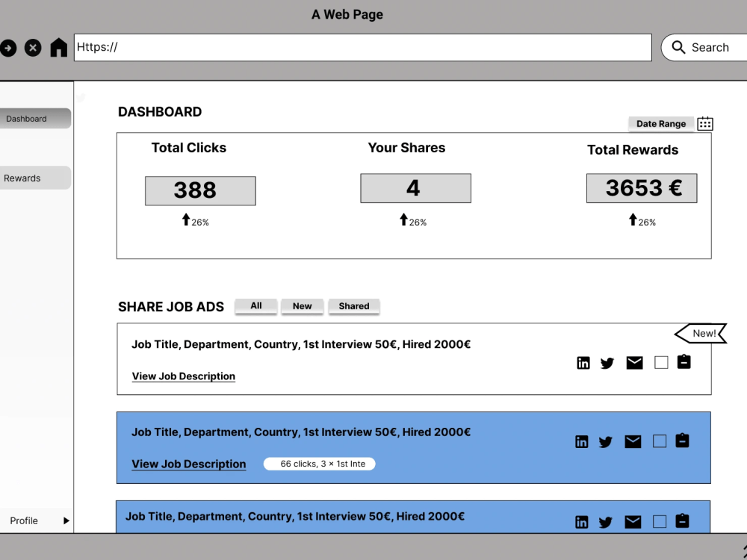Check the checkbox on the second job ad
The height and width of the screenshot is (560, 747).
[x=660, y=441]
